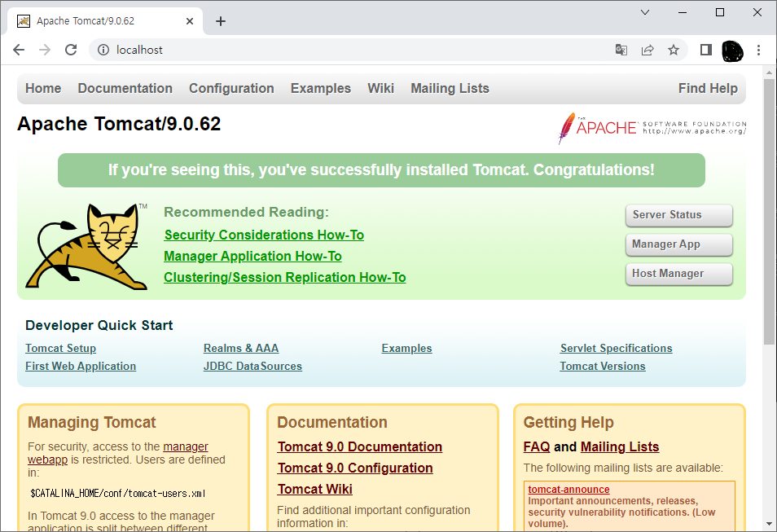This screenshot has width=777, height=532.
Task: Close the Apache Tomcat/9.0.62 tab
Action: [x=190, y=21]
